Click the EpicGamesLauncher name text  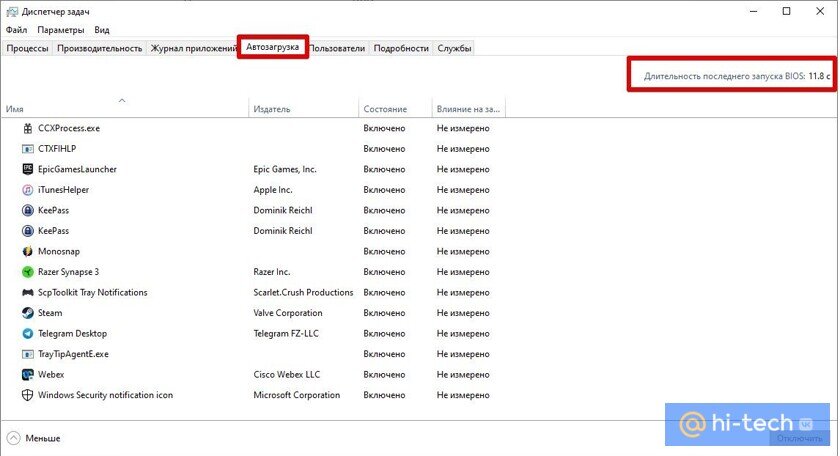(77, 169)
